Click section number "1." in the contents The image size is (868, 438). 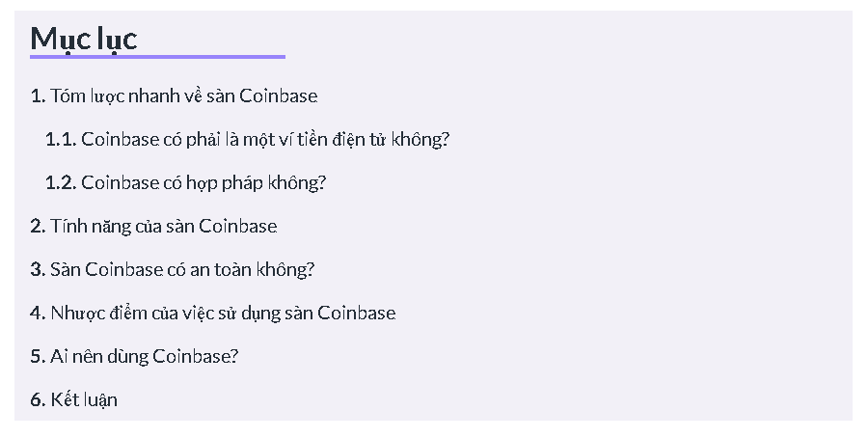click(x=38, y=96)
